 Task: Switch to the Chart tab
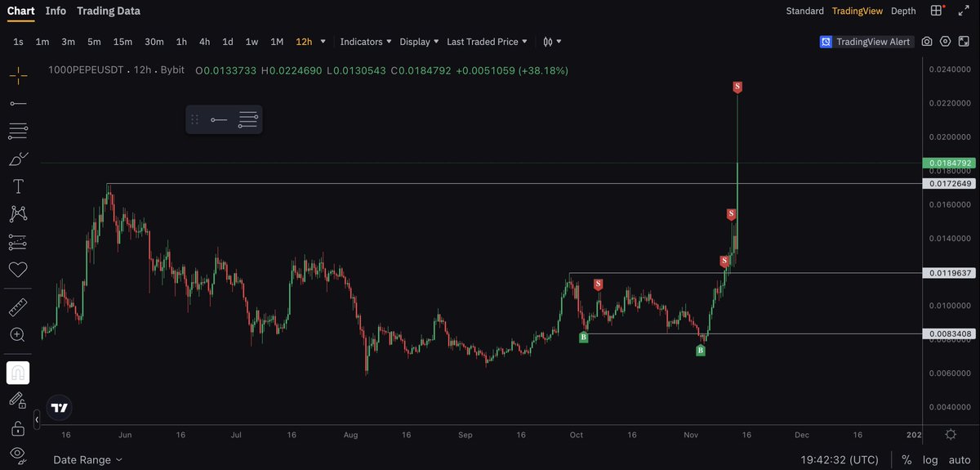click(x=20, y=11)
